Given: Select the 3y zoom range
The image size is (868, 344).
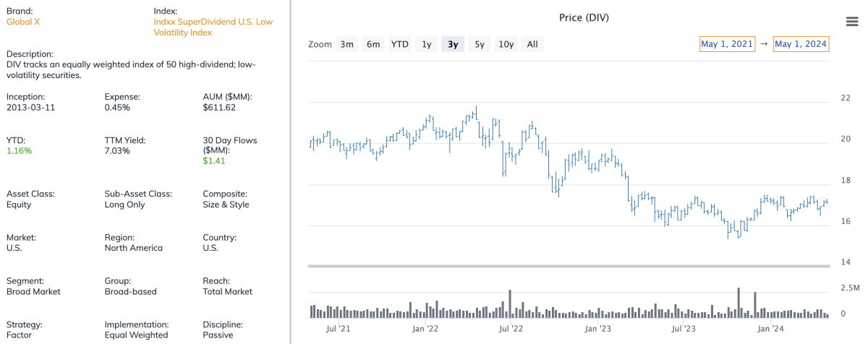Looking at the screenshot, I should coord(453,44).
